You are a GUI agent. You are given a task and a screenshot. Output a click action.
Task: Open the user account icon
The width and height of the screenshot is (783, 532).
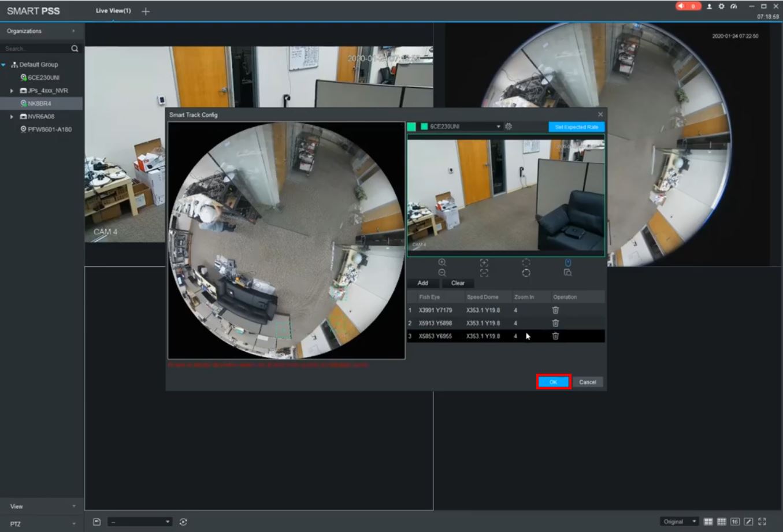[709, 6]
